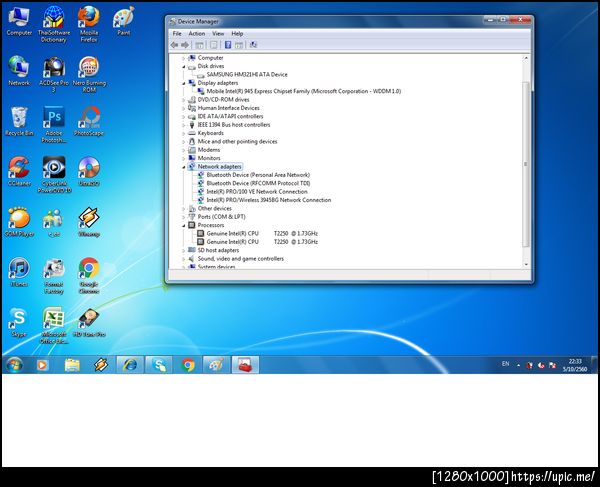600x487 pixels.
Task: Click the Forward arrow in Device Manager toolbar
Action: (185, 45)
